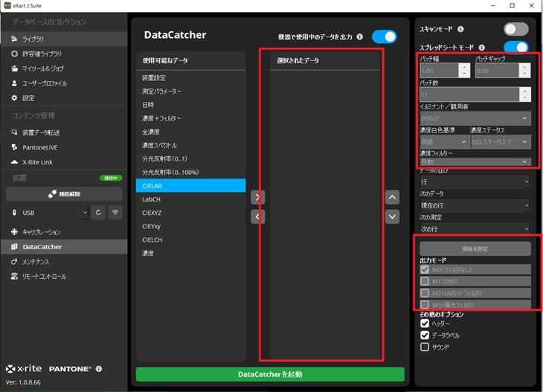Move selected data down with arrow button
Viewport: 543px width, 392px height.
(392, 216)
